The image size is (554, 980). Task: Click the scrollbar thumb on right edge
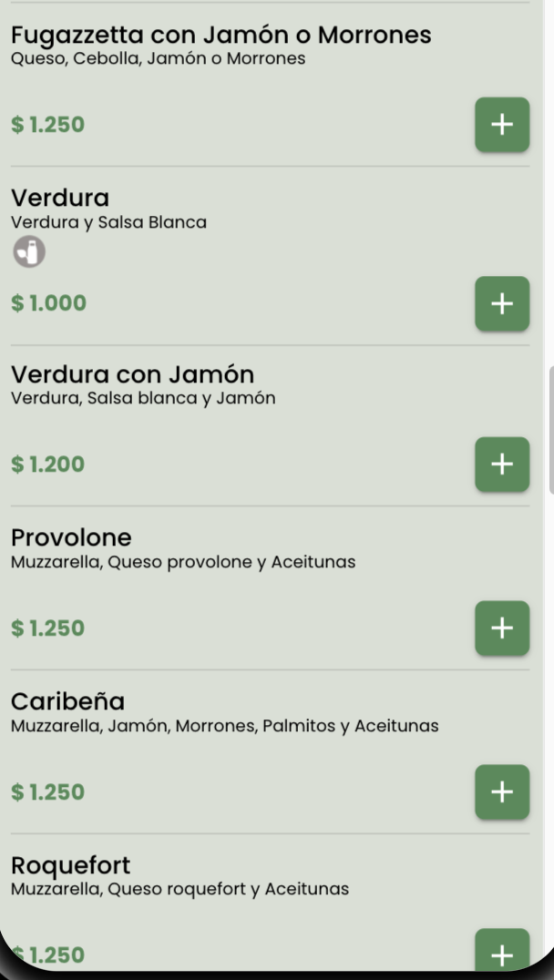pyautogui.click(x=550, y=430)
